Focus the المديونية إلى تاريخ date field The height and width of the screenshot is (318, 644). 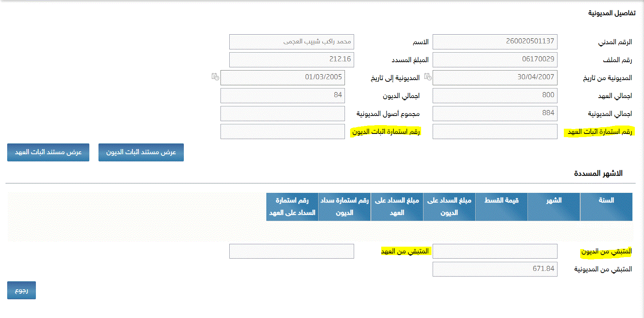(283, 77)
